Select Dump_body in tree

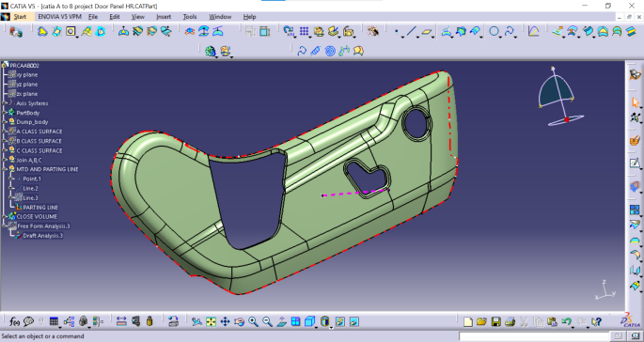[x=32, y=122]
